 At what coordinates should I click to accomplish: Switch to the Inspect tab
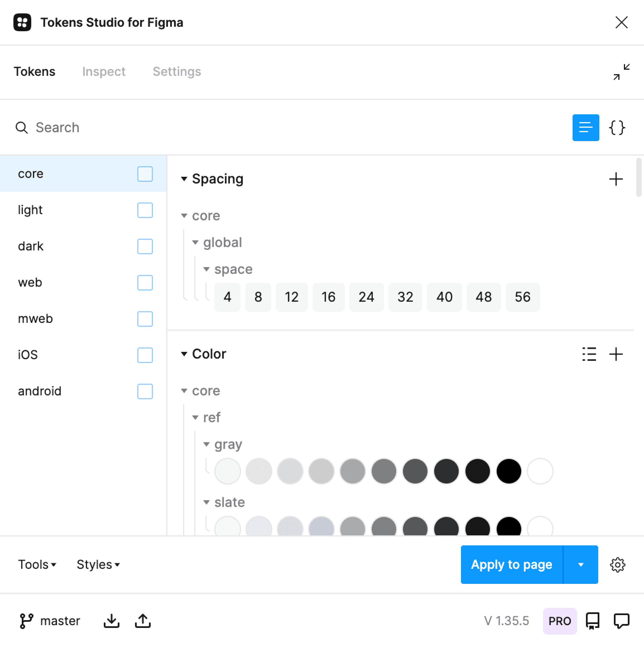pos(104,72)
